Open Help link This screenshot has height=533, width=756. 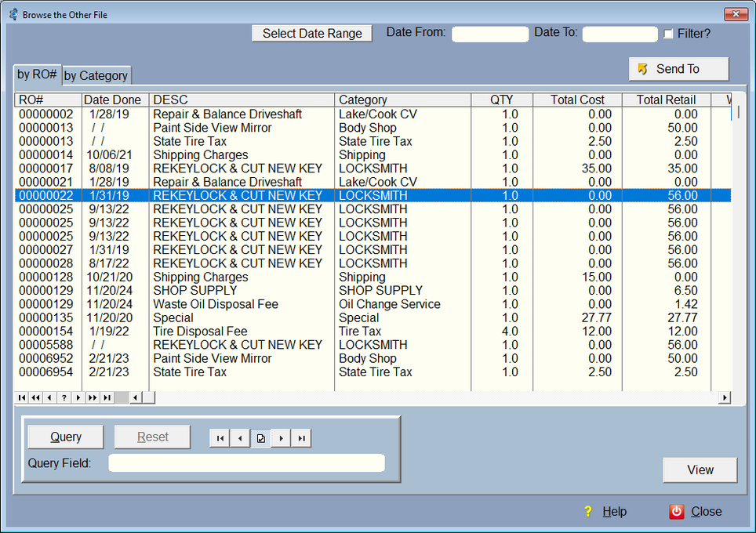[614, 511]
